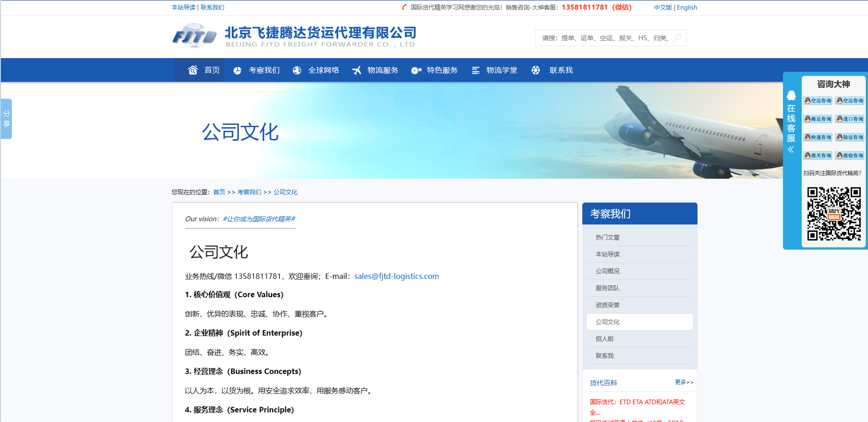
Task: Switch language to English
Action: click(x=687, y=7)
